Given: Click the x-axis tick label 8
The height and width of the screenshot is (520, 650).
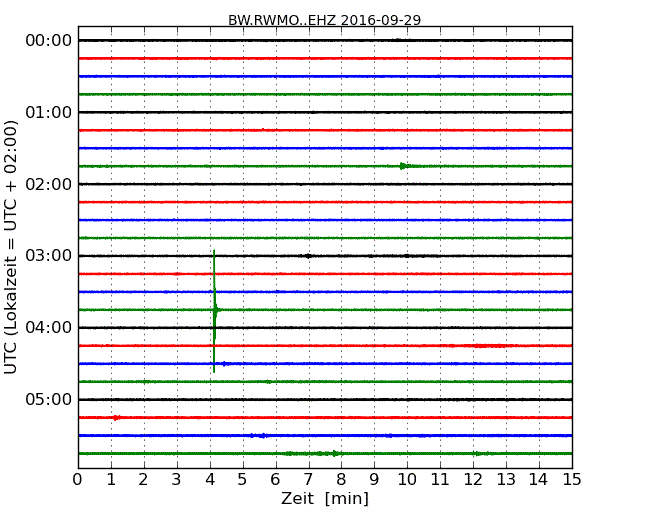Looking at the screenshot, I should coord(341,480).
